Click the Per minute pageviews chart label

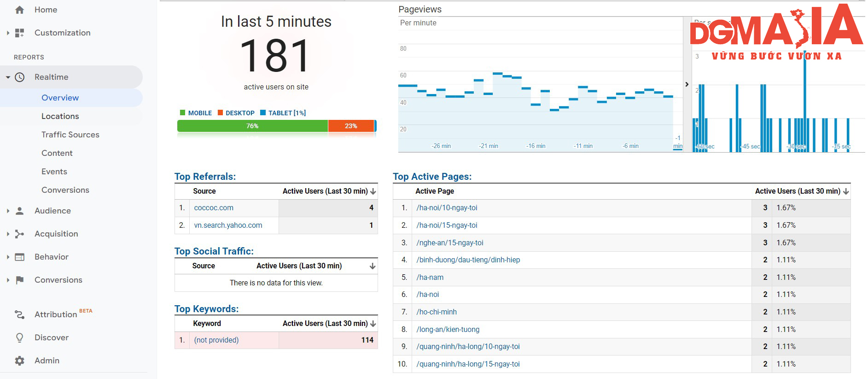(418, 23)
